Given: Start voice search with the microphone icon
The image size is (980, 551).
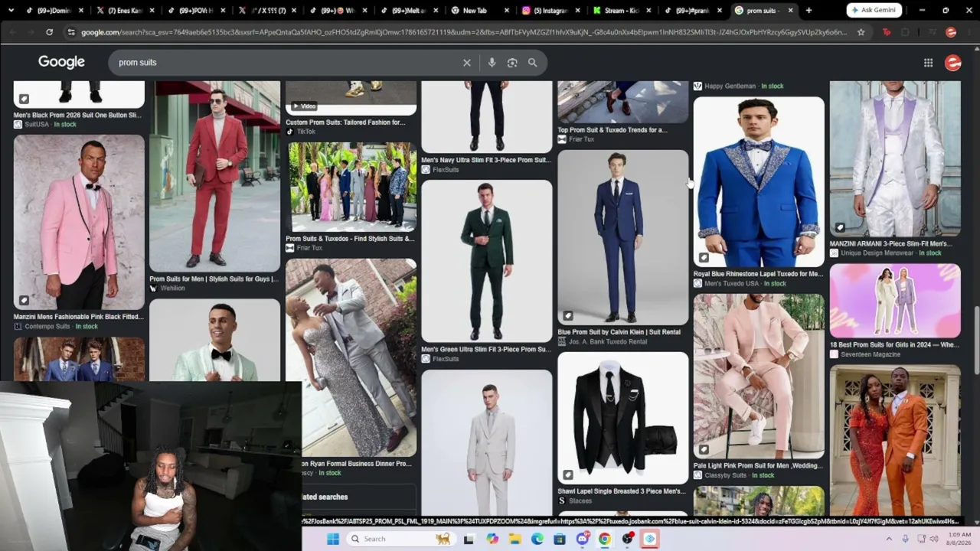Looking at the screenshot, I should (x=492, y=63).
